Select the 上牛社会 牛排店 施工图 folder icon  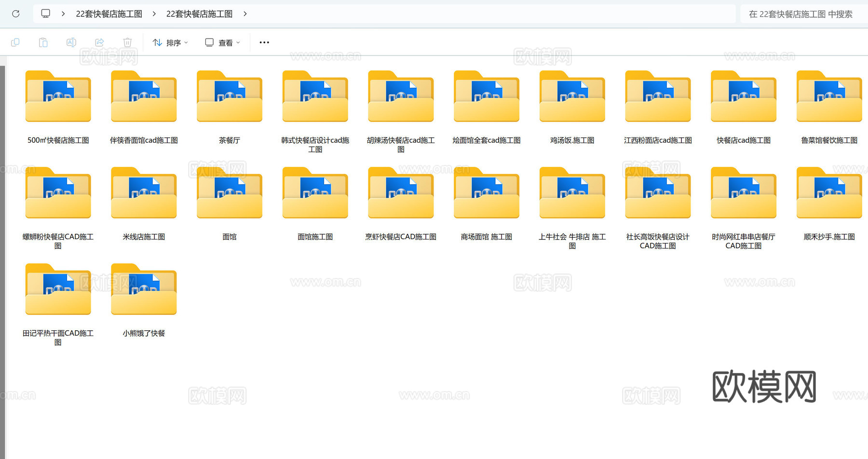click(x=572, y=193)
